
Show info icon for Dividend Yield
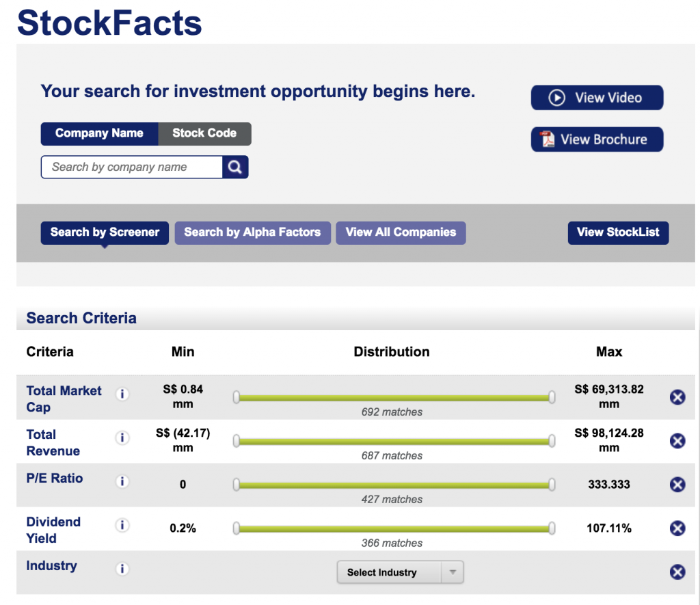point(122,525)
